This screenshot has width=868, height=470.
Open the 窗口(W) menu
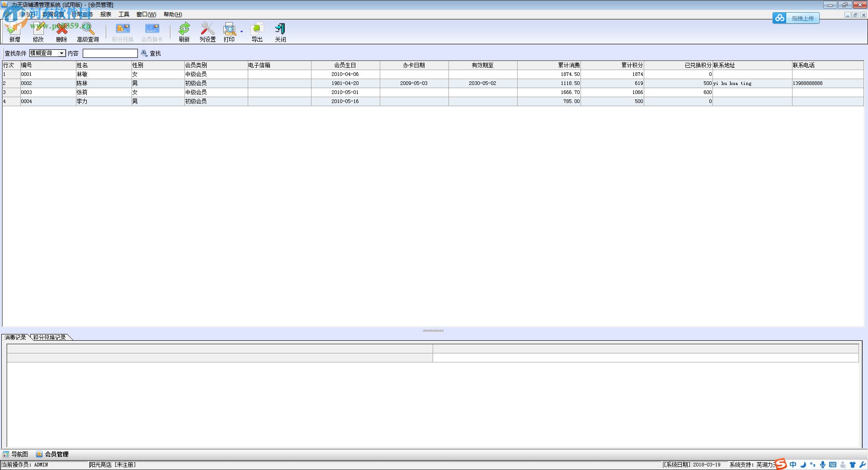146,14
